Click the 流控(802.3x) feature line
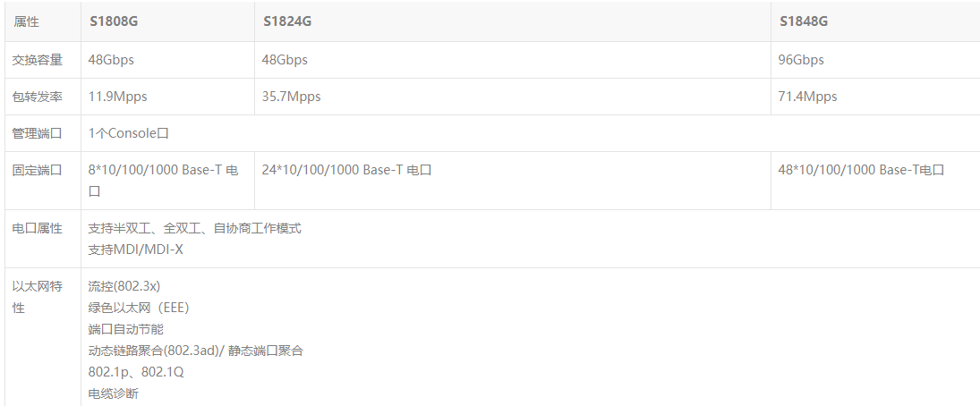This screenshot has height=406, width=980. click(x=124, y=286)
